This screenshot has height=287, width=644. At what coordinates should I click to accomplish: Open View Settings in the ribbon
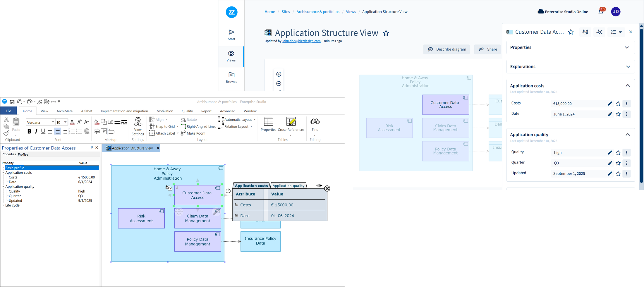pos(138,126)
